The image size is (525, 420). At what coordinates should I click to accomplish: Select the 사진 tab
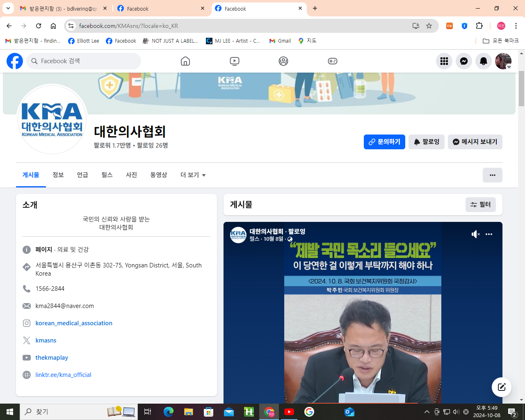tap(131, 175)
